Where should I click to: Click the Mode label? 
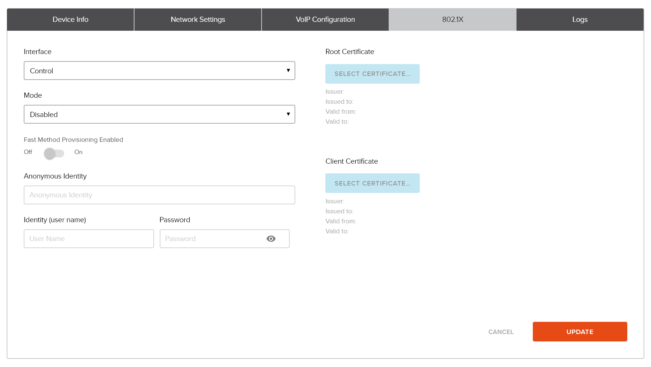33,95
